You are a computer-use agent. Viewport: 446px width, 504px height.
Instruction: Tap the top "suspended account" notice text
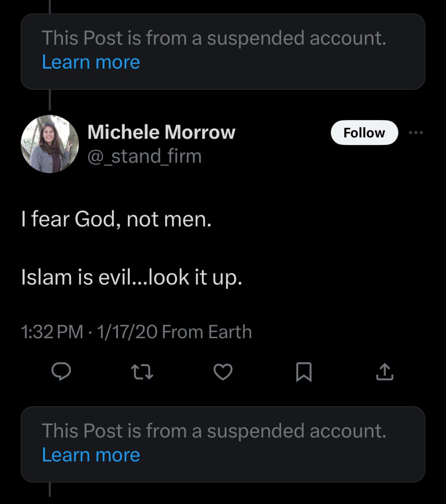click(x=214, y=38)
